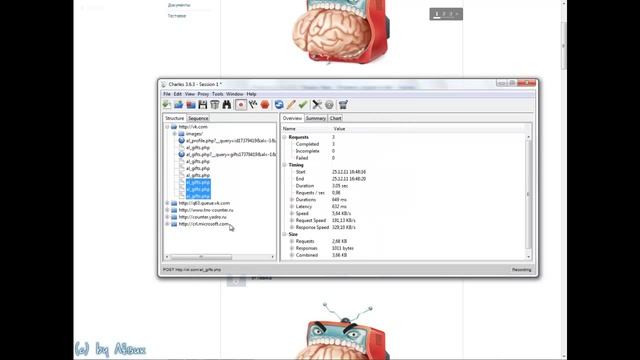Click the Duration value 3,05 sec
The width and height of the screenshot is (640, 360).
(340, 186)
